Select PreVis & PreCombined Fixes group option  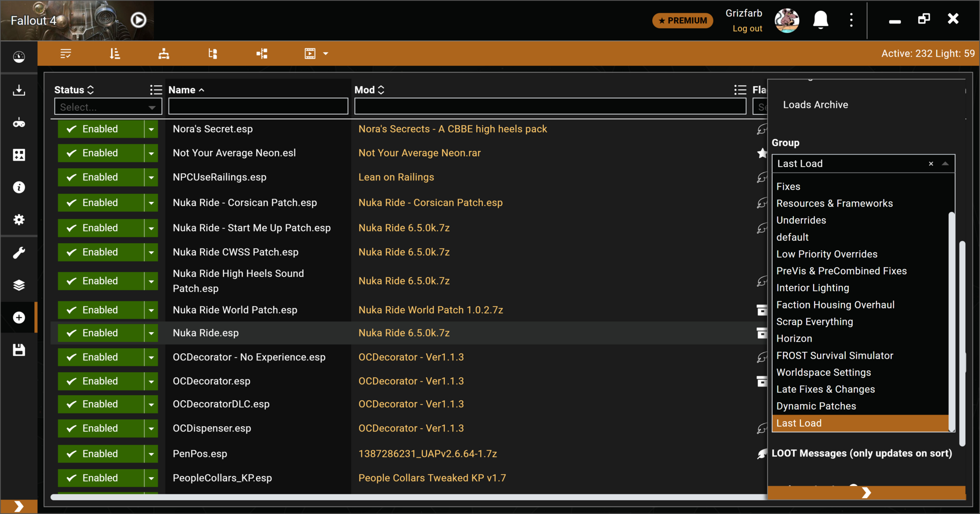point(860,271)
